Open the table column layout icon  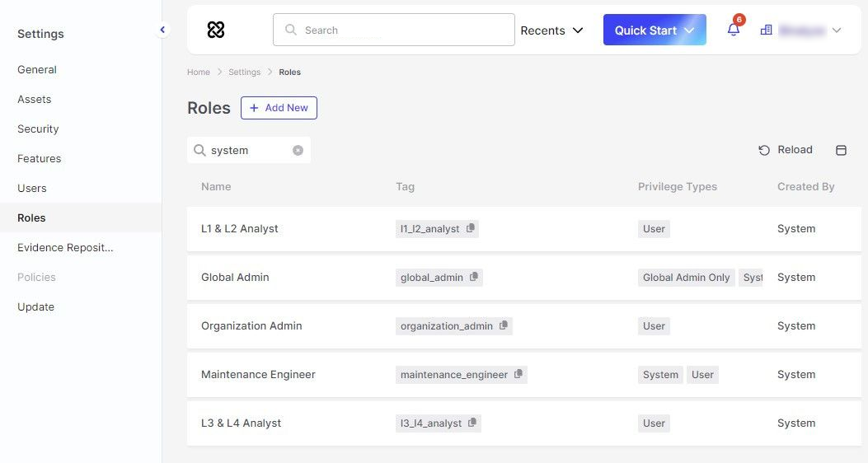point(841,150)
